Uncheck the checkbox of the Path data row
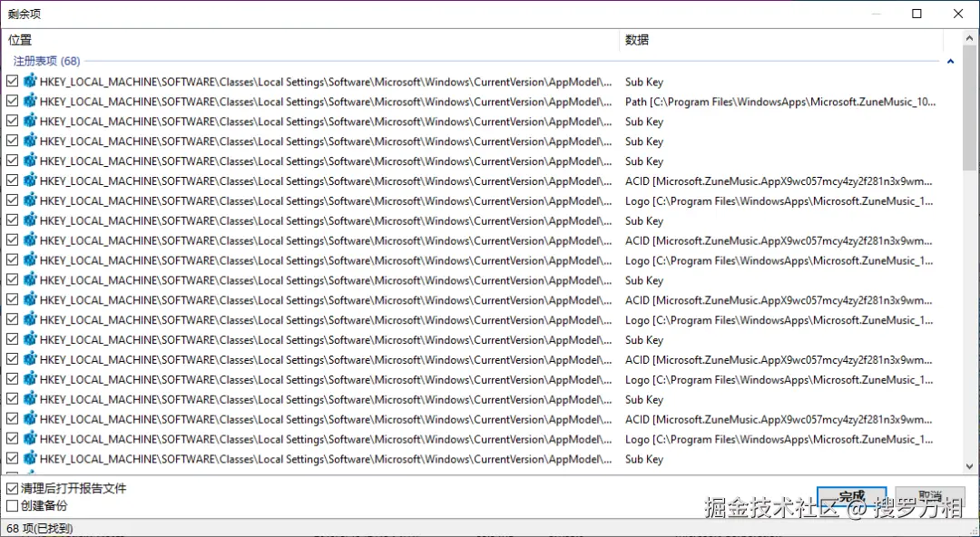This screenshot has height=537, width=980. tap(12, 101)
